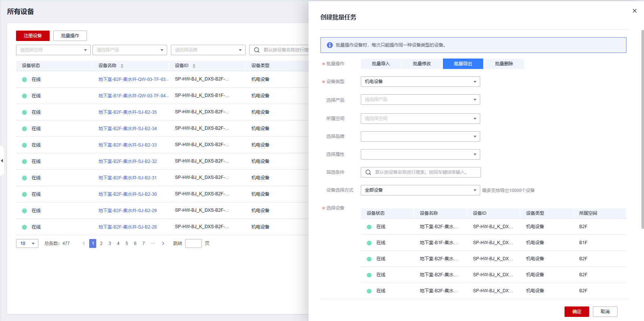This screenshot has width=644, height=321.
Task: Click the 跳转 page number input box
Action: [193, 243]
